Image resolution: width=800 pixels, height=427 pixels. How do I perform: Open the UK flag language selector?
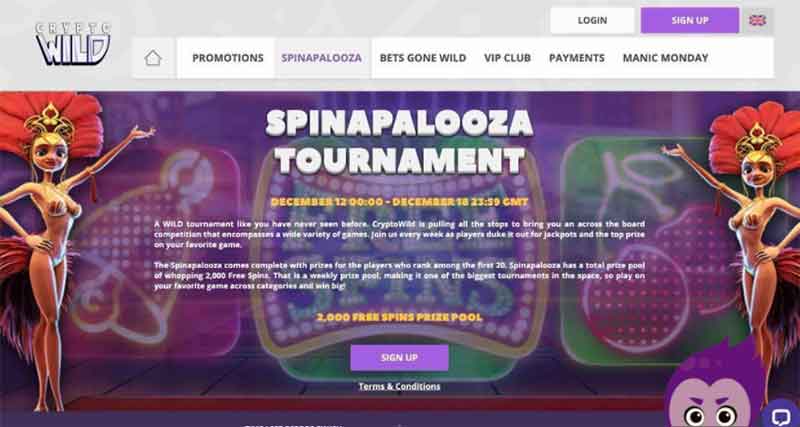757,20
